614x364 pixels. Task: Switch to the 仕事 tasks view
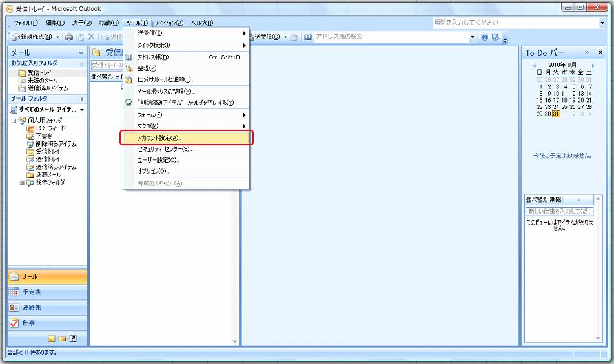[47, 323]
